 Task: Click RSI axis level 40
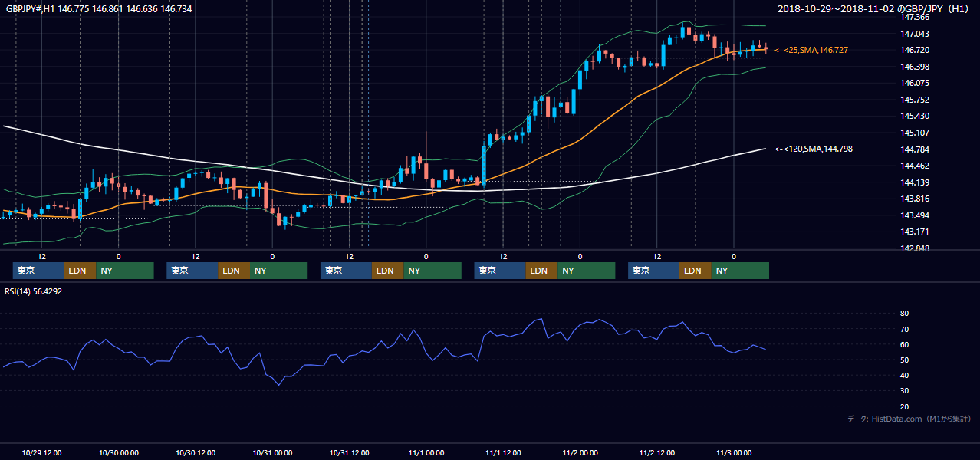tap(905, 375)
